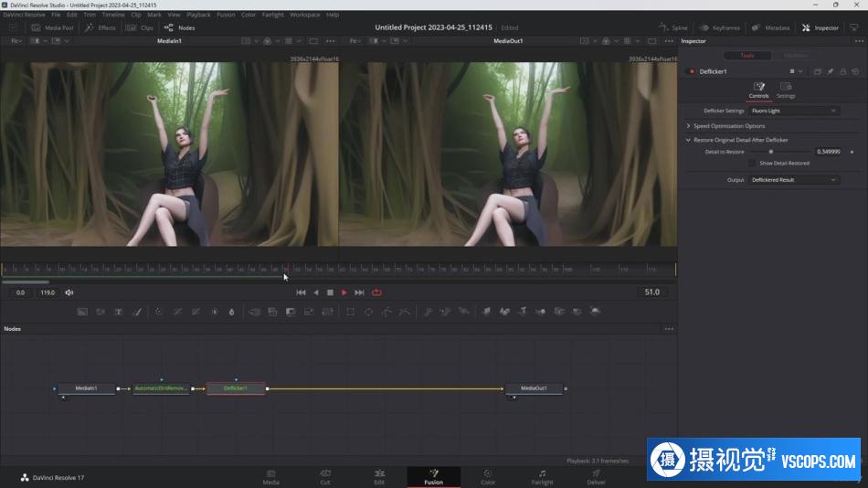Select the Paint brush tool

[x=137, y=312]
